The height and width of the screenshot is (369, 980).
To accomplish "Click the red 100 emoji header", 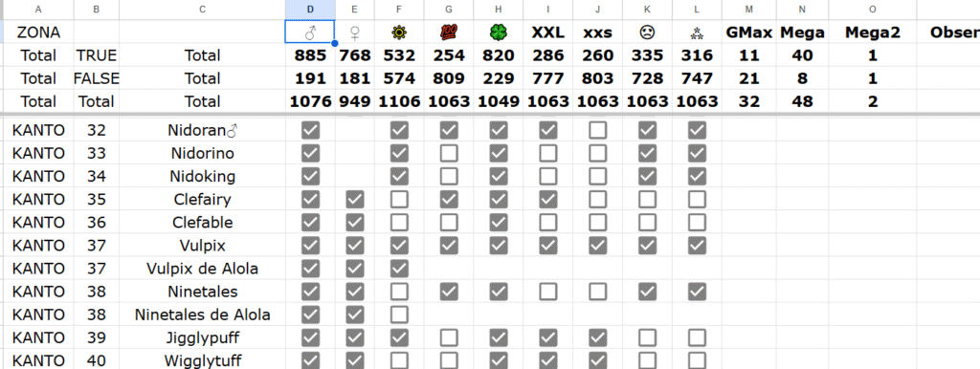I will tap(449, 32).
